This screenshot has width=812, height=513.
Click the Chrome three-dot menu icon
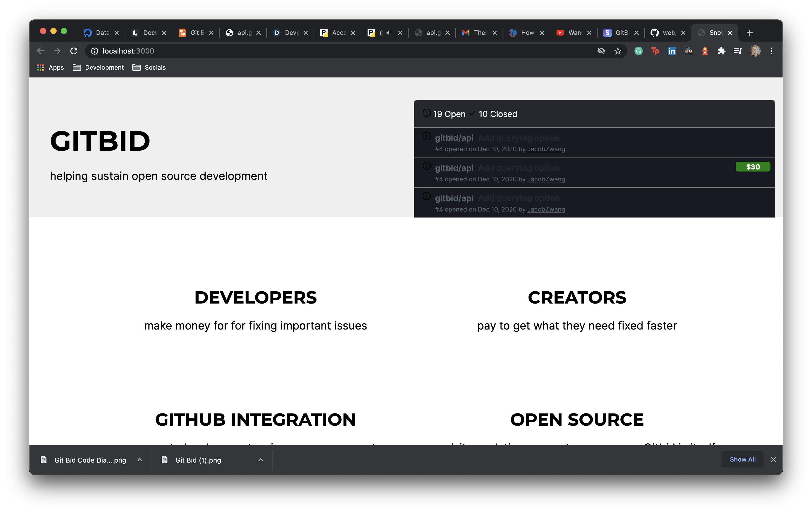771,51
